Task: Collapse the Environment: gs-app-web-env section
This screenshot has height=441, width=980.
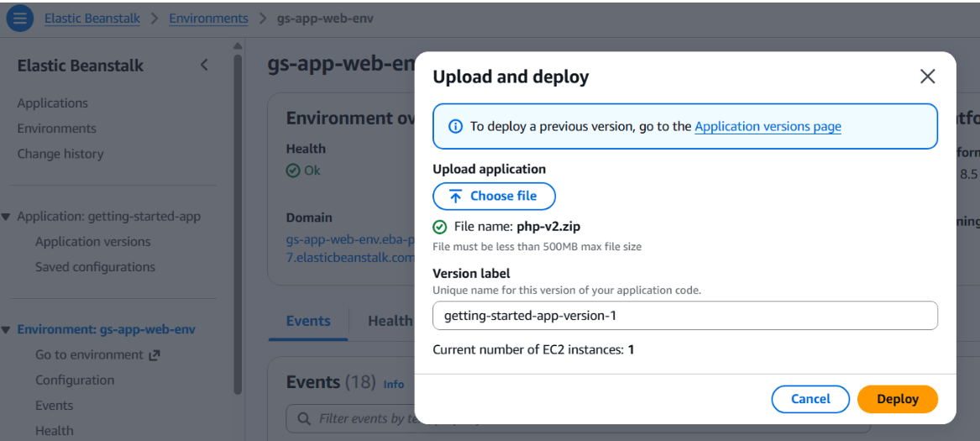Action: pos(7,330)
